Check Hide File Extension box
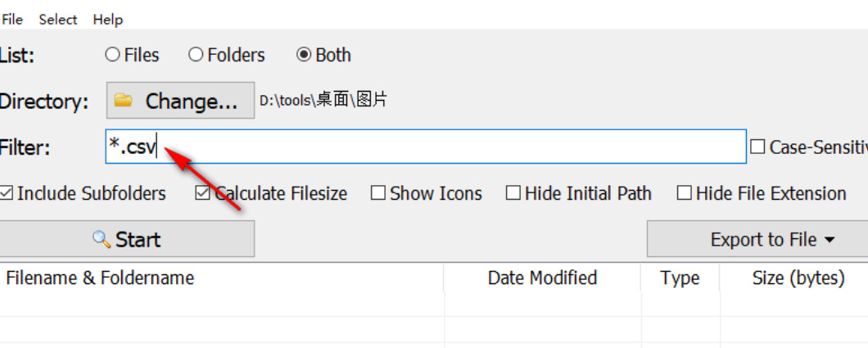 pyautogui.click(x=685, y=194)
